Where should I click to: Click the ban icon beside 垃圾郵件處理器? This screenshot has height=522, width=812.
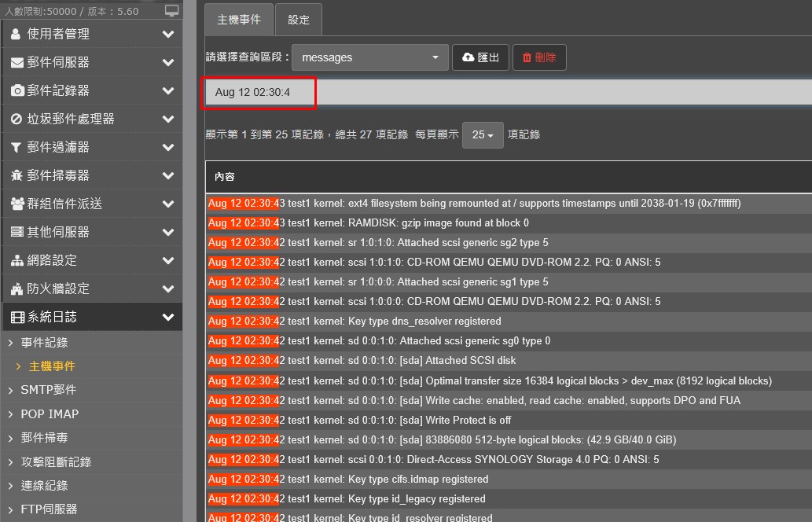coord(17,119)
